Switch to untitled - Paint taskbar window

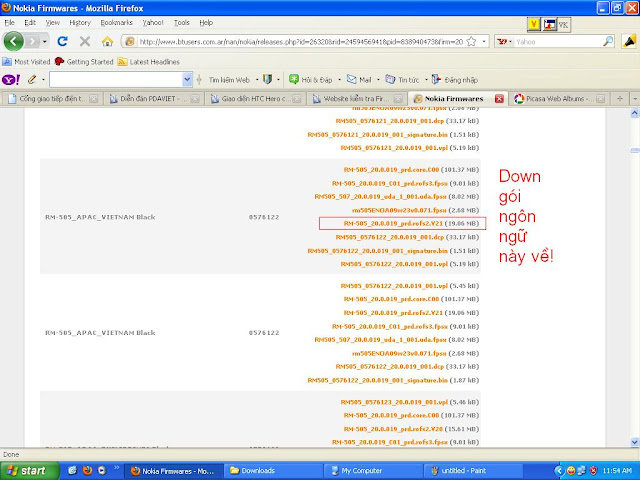(473, 471)
